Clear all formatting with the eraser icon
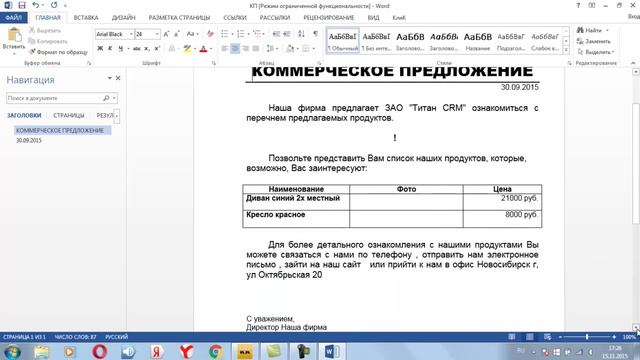Screen dimensions: 640x360 [210, 34]
